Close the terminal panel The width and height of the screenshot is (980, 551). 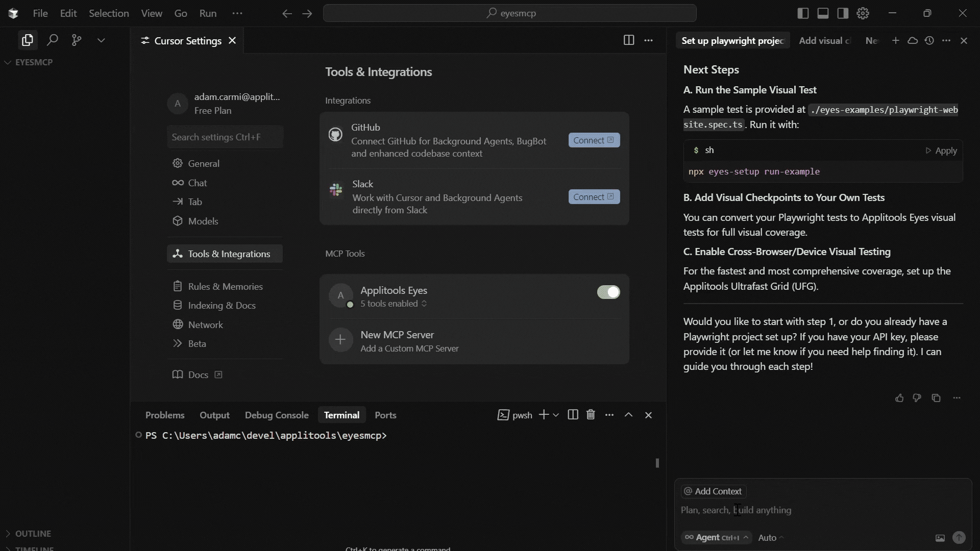click(648, 415)
